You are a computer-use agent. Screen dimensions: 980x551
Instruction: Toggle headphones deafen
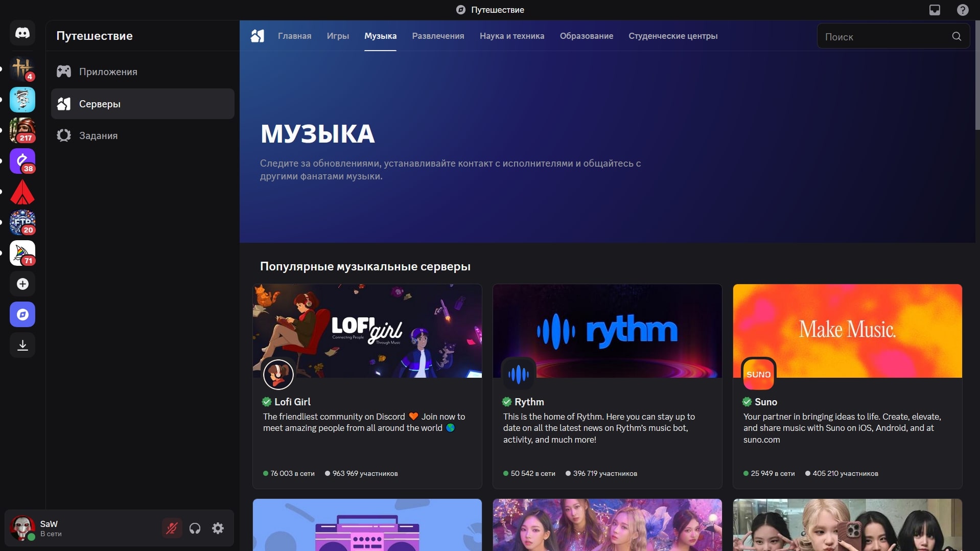(195, 528)
